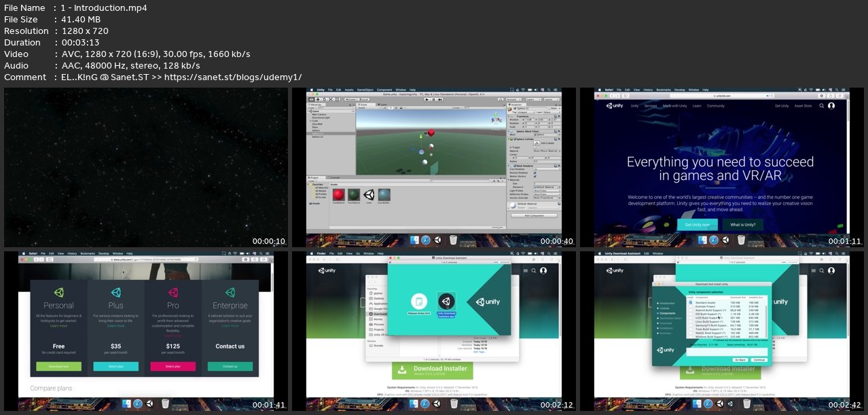Image resolution: width=868 pixels, height=415 pixels.
Task: Click search magnifier icon on unity3d.com header
Action: point(821,106)
